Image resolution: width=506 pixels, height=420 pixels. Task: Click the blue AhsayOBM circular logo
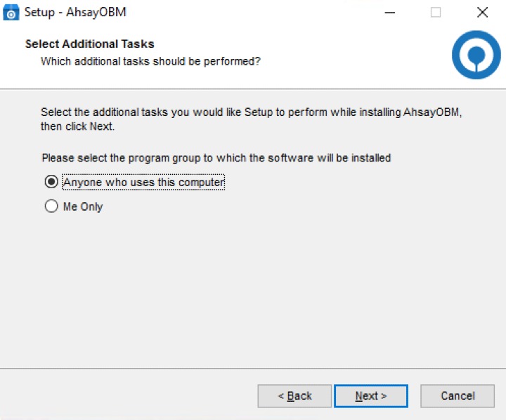click(x=476, y=55)
